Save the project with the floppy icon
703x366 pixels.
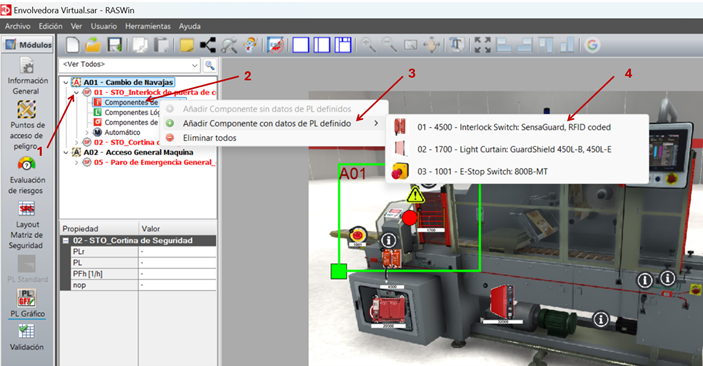pos(115,45)
